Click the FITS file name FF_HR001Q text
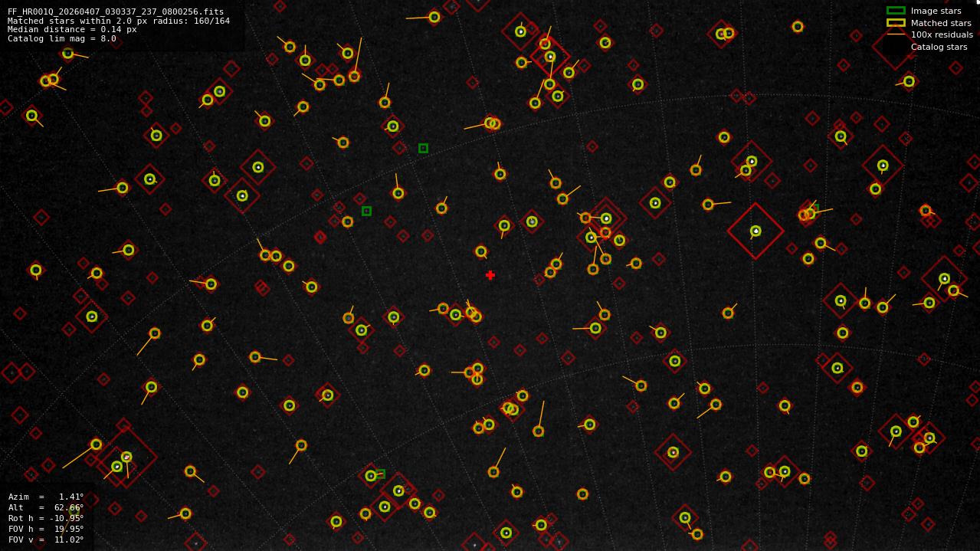980x551 pixels. [x=116, y=12]
